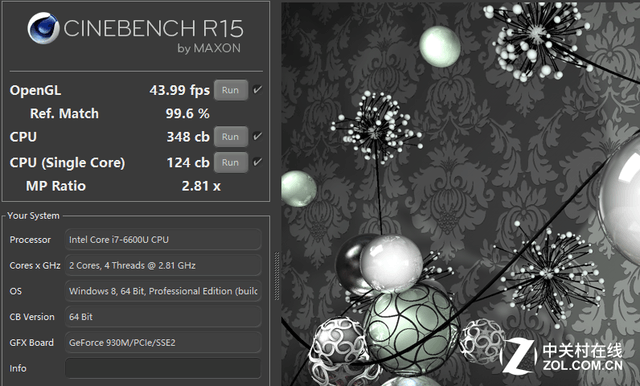Toggle the OpenGL test checkbox
640x386 pixels.
(258, 89)
